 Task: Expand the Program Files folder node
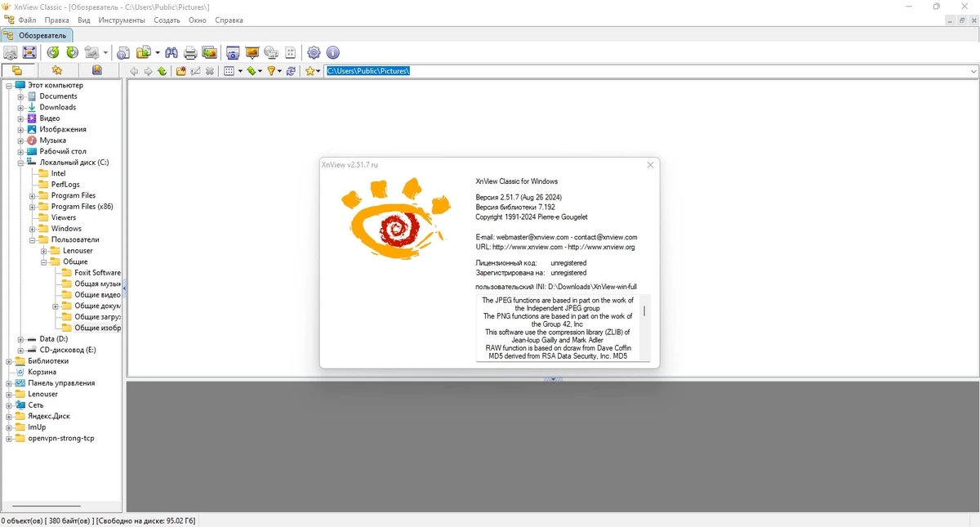point(33,196)
